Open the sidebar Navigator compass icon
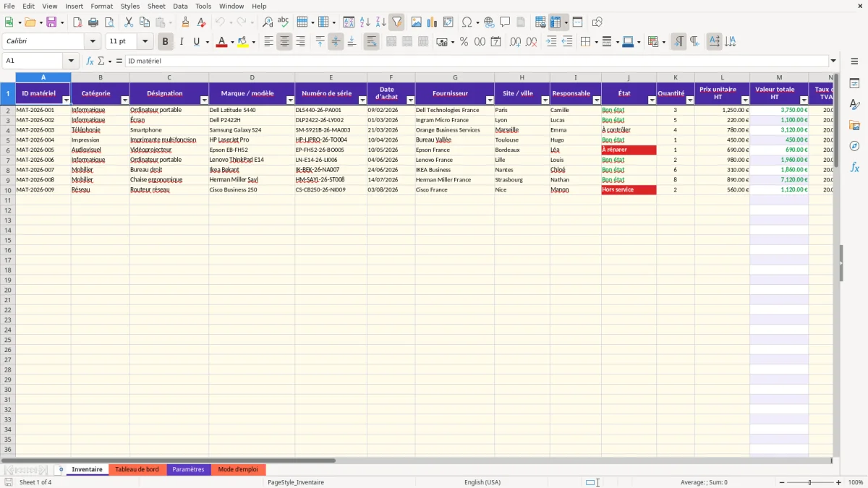The height and width of the screenshot is (488, 868). pos(854,146)
